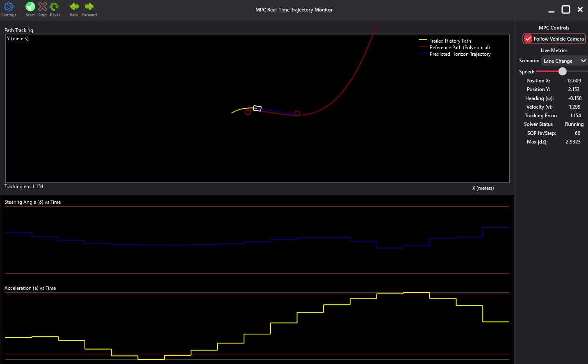Click the Acceleration (a) vs Time title
Viewport: 588px width, 364px height.
(30, 288)
